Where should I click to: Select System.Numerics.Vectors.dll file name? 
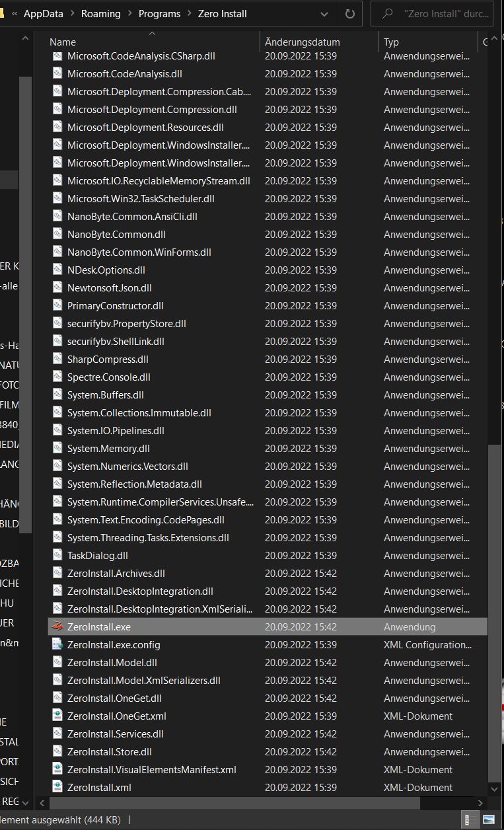[127, 467]
